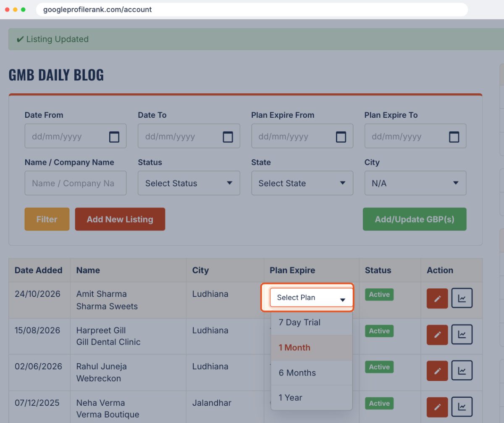This screenshot has width=504, height=423.
Task: Open stats chart for Verma Boutique
Action: (x=462, y=407)
